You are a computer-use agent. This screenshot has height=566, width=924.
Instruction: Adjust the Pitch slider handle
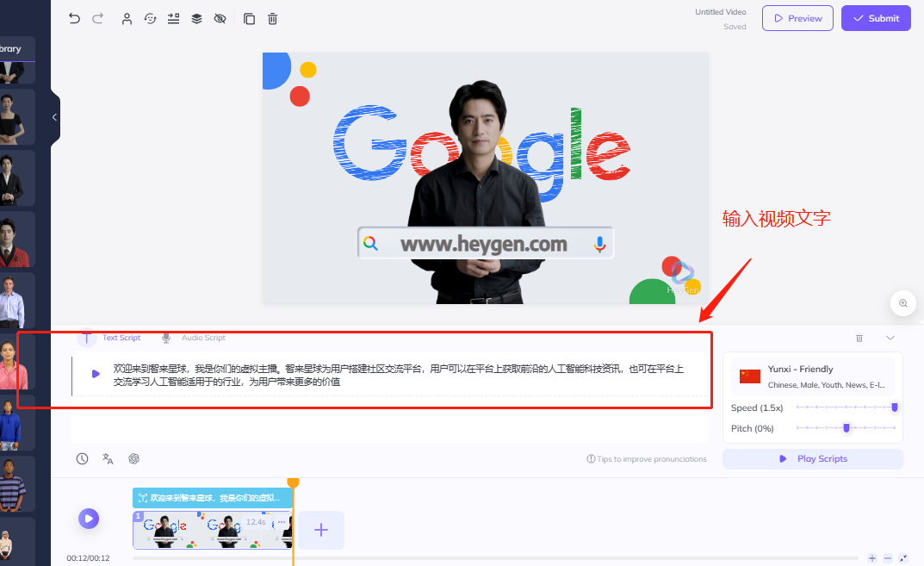pyautogui.click(x=846, y=428)
